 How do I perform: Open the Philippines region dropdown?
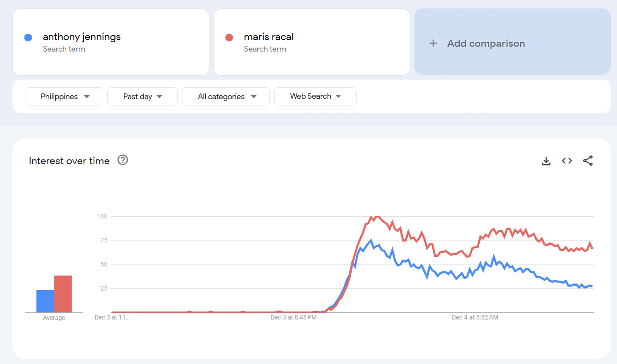pos(64,97)
